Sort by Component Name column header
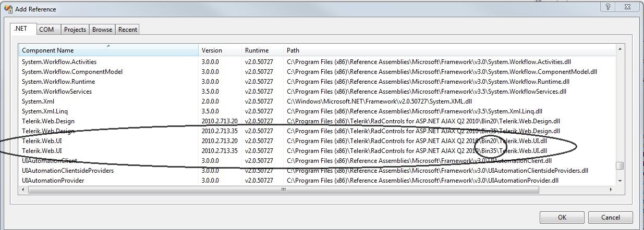644x230 pixels. pos(108,50)
